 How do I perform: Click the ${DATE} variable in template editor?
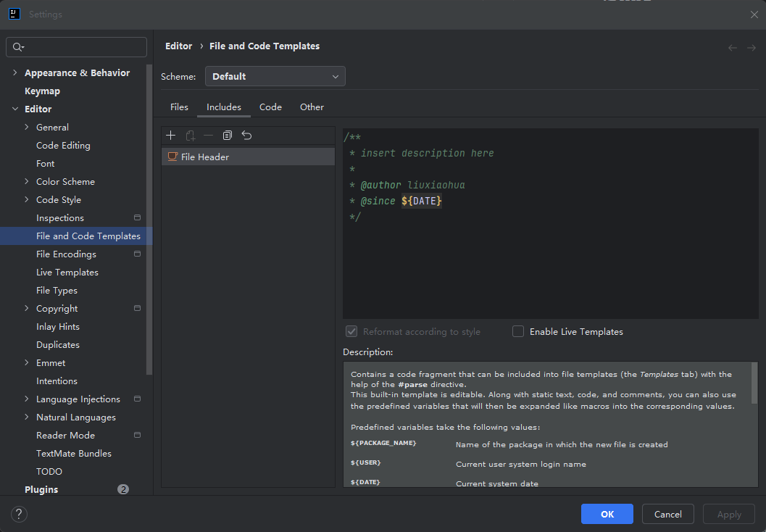[x=422, y=201]
